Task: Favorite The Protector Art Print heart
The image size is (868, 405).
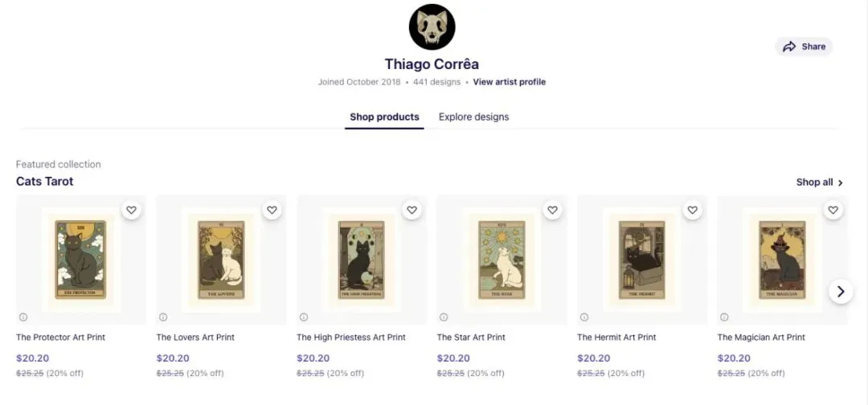Action: point(132,210)
